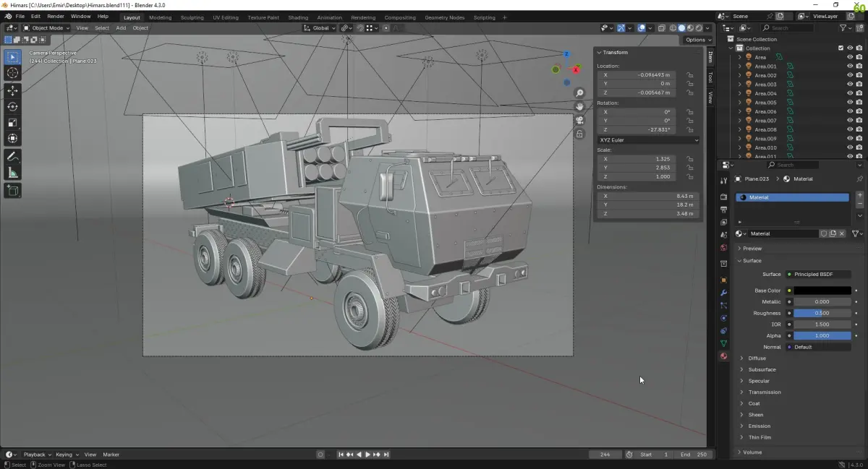Screen dimensions: 868x469
Task: Select the Scale tool
Action: pos(13,122)
